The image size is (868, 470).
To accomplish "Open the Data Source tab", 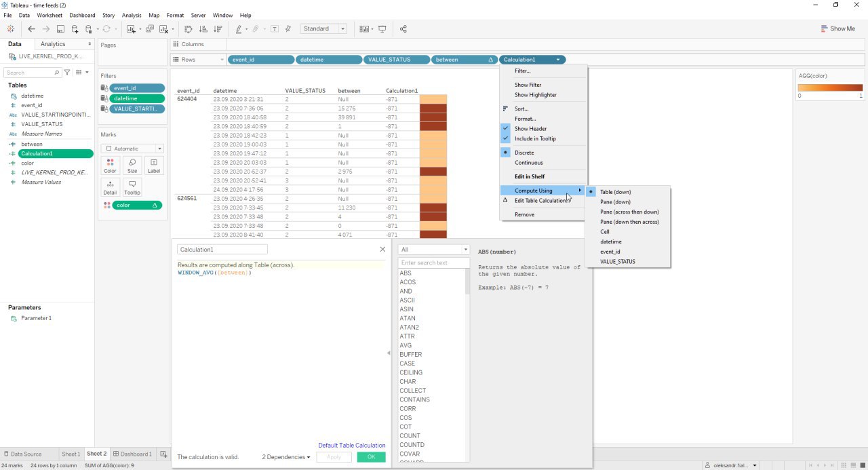I will point(22,454).
